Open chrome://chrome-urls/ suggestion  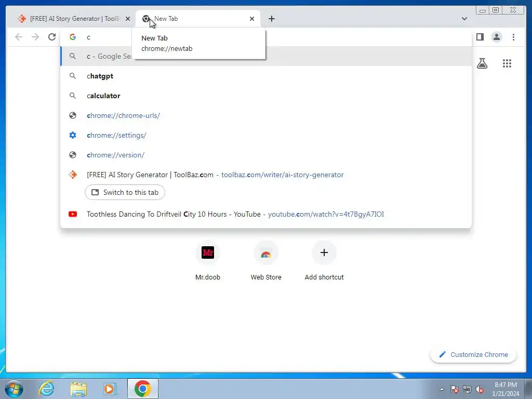coord(266,115)
